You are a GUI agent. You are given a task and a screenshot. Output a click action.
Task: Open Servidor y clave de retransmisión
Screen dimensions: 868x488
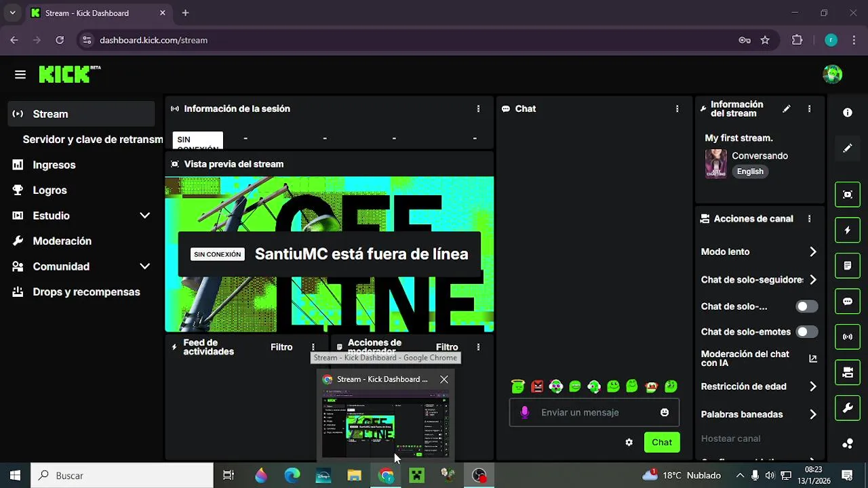pyautogui.click(x=92, y=140)
